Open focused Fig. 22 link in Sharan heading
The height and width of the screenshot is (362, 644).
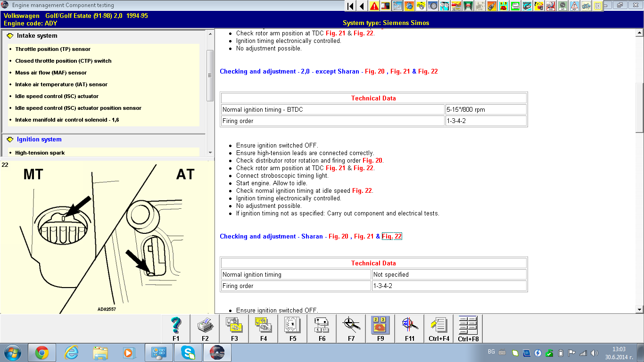pos(392,237)
